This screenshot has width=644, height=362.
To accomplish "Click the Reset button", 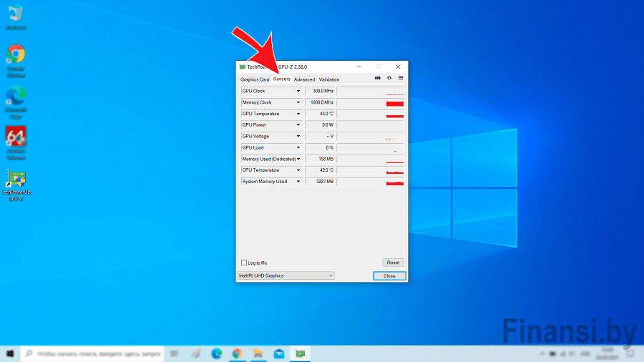I will (393, 263).
